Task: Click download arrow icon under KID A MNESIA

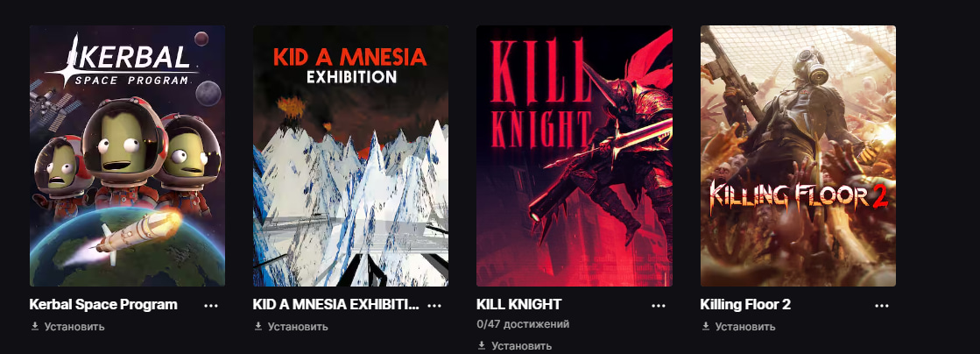Action: click(x=258, y=327)
